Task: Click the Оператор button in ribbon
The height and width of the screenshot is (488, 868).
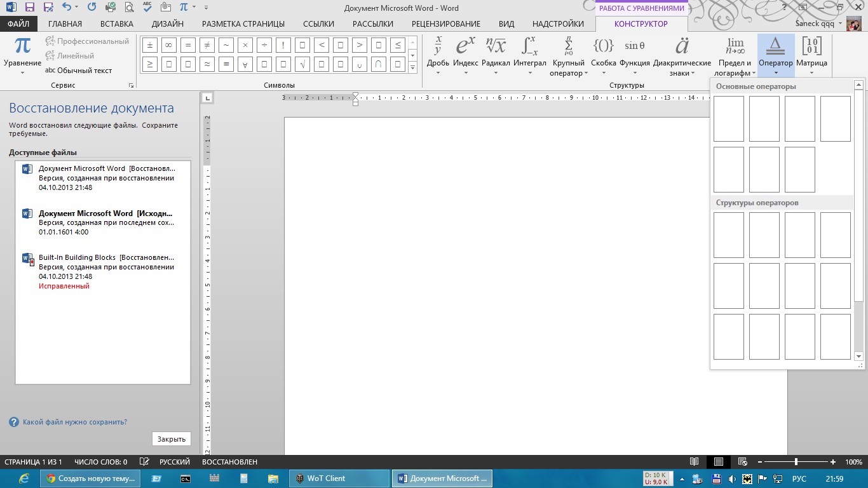Action: [x=776, y=57]
